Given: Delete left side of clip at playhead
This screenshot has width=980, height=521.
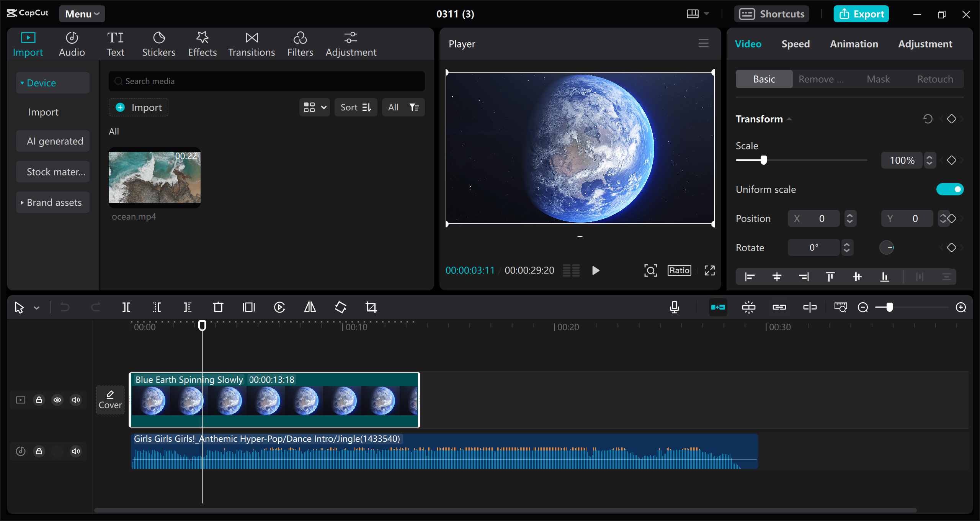Looking at the screenshot, I should 157,307.
